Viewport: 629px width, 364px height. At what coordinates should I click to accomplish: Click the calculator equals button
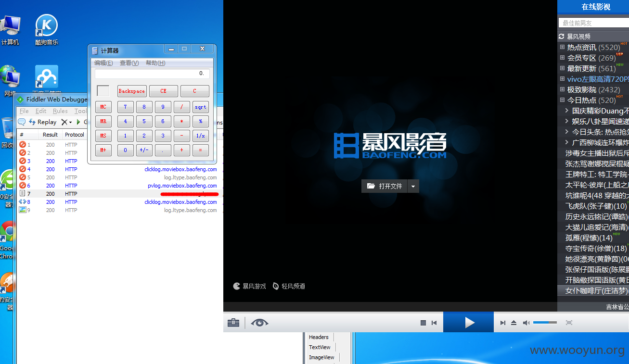(201, 150)
